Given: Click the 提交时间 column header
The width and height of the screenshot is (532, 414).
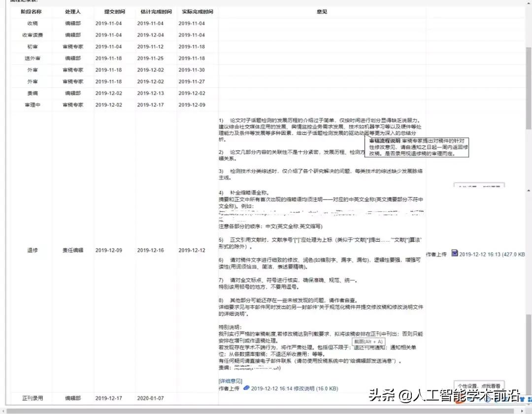Looking at the screenshot, I should tap(114, 11).
